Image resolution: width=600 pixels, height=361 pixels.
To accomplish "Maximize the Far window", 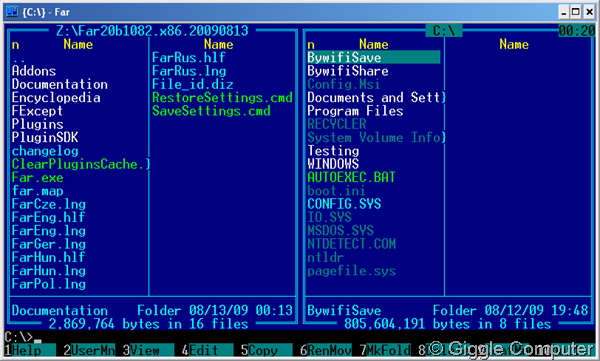I will point(576,12).
